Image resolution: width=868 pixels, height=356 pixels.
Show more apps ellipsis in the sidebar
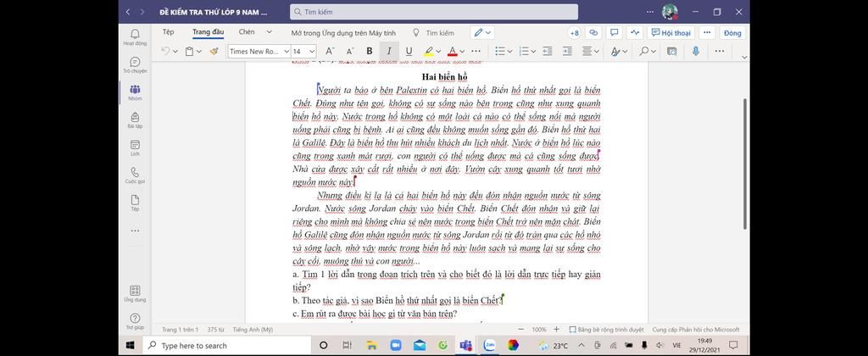pos(135,231)
